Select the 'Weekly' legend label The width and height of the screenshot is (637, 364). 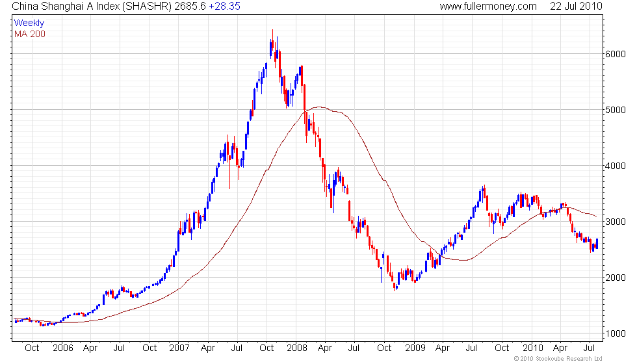click(29, 23)
